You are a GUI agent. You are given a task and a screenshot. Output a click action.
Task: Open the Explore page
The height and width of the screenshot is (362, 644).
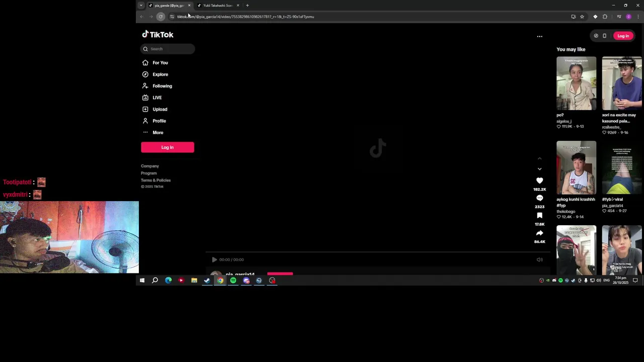[x=160, y=74]
